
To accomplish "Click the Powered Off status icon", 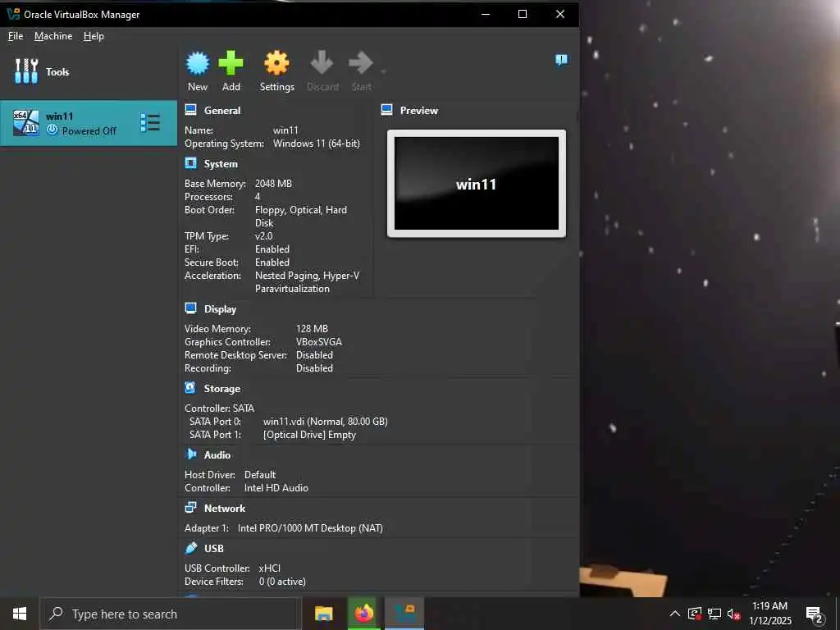I will [52, 130].
